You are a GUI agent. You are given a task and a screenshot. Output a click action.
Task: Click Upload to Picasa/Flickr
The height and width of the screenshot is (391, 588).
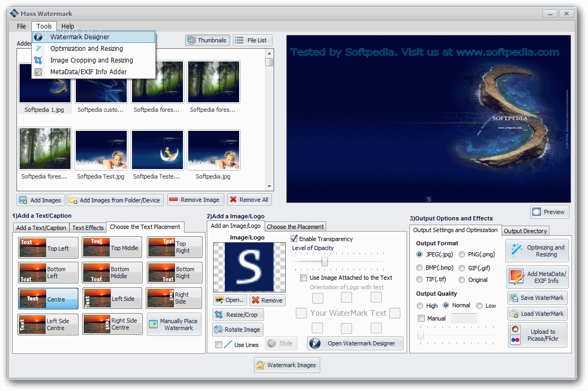[x=538, y=335]
